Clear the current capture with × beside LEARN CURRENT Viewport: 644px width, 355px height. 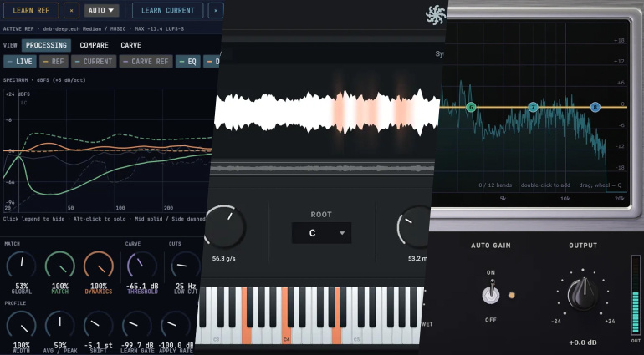tap(216, 10)
